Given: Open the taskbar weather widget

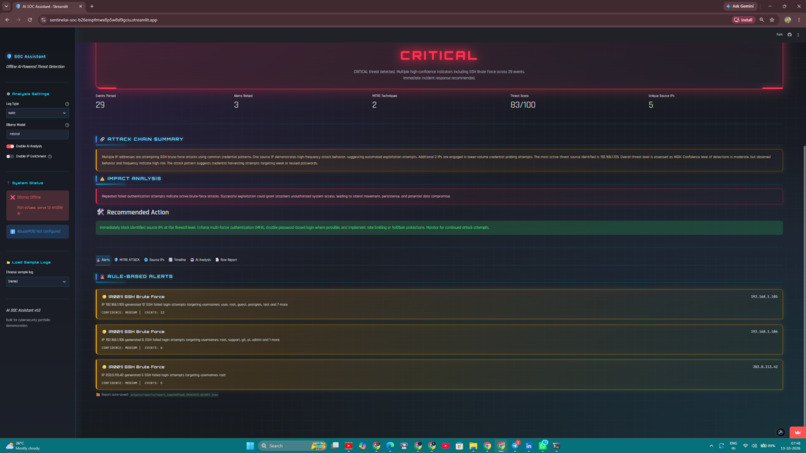Looking at the screenshot, I should [x=23, y=446].
